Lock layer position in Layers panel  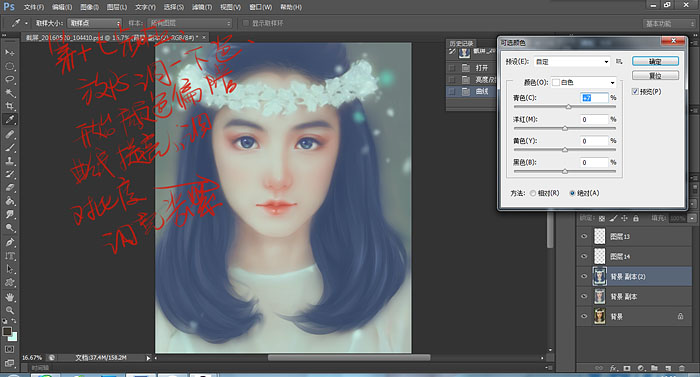[624, 218]
